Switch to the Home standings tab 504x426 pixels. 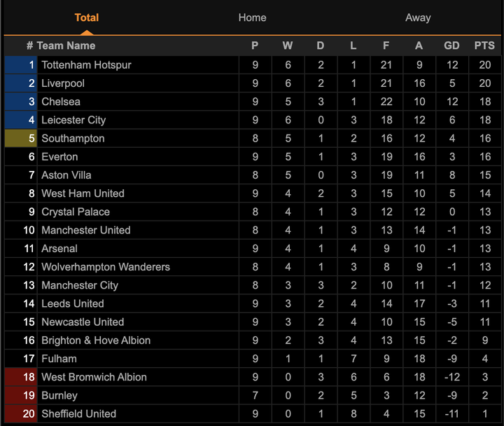coord(252,18)
